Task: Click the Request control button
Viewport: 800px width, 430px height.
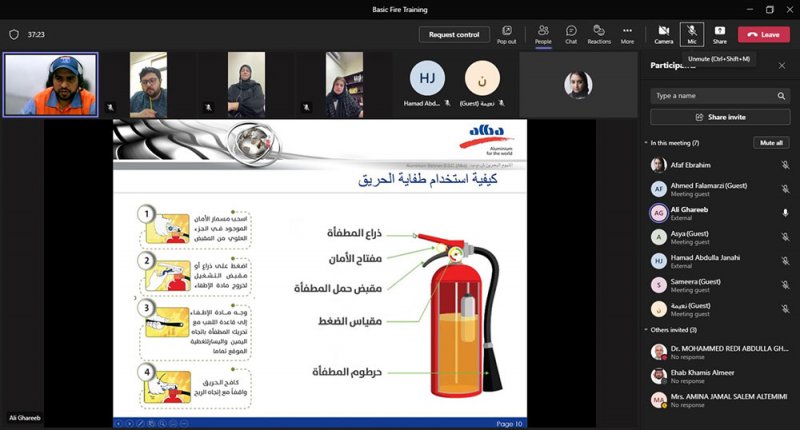Action: click(x=454, y=35)
